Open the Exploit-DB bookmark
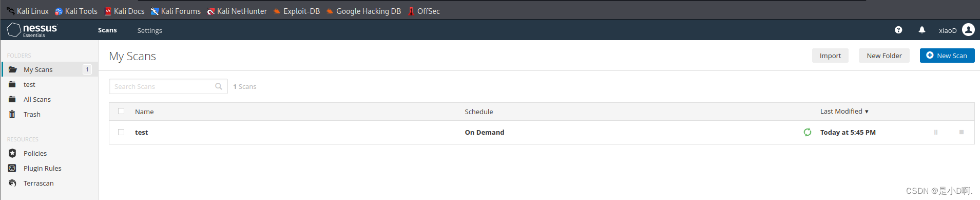 (297, 11)
